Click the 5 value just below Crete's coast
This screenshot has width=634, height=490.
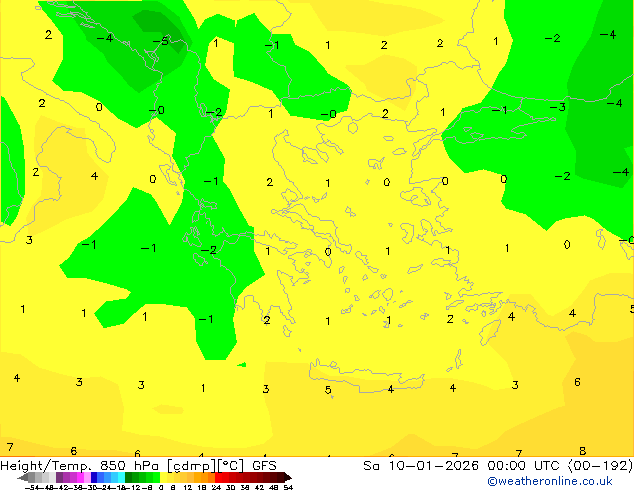pyautogui.click(x=328, y=390)
